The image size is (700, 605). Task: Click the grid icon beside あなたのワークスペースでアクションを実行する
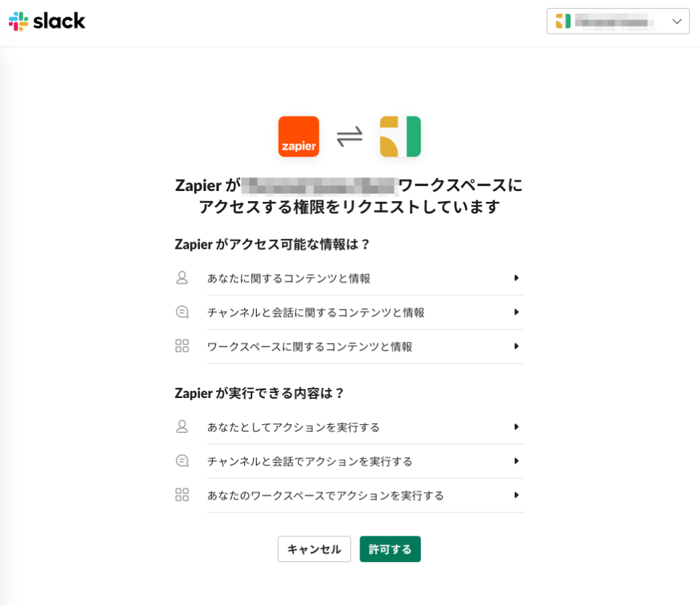[182, 496]
